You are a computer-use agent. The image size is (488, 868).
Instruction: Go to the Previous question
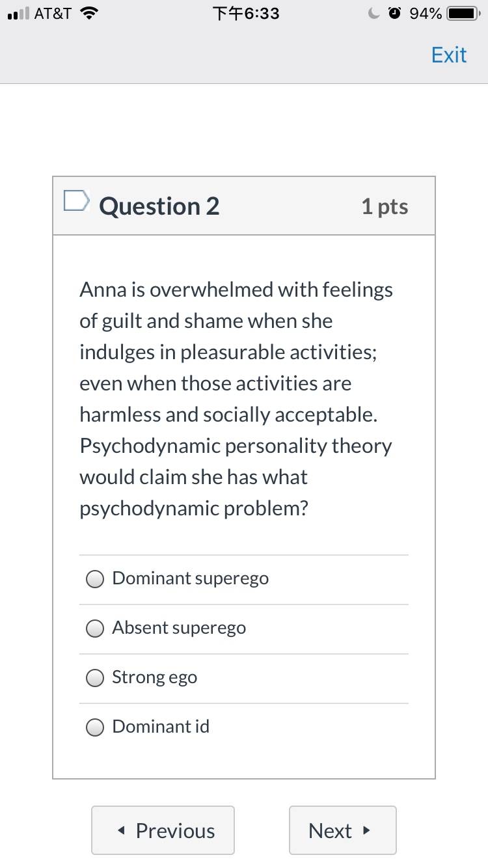(163, 830)
